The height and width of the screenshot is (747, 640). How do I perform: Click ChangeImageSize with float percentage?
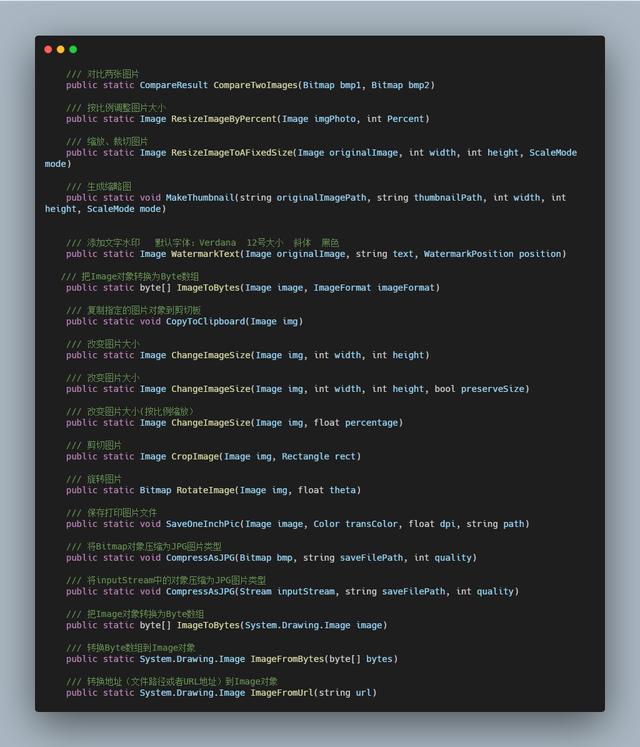tap(211, 423)
